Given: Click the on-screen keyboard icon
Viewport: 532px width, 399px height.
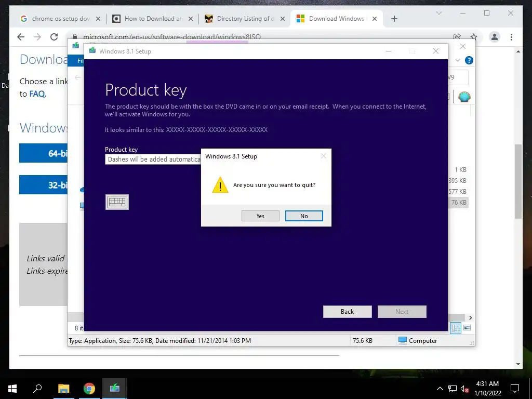Looking at the screenshot, I should (117, 202).
